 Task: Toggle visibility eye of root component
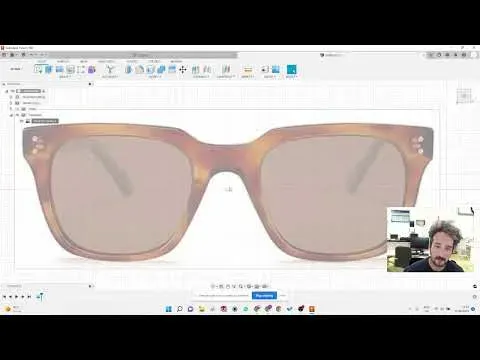tap(13, 91)
